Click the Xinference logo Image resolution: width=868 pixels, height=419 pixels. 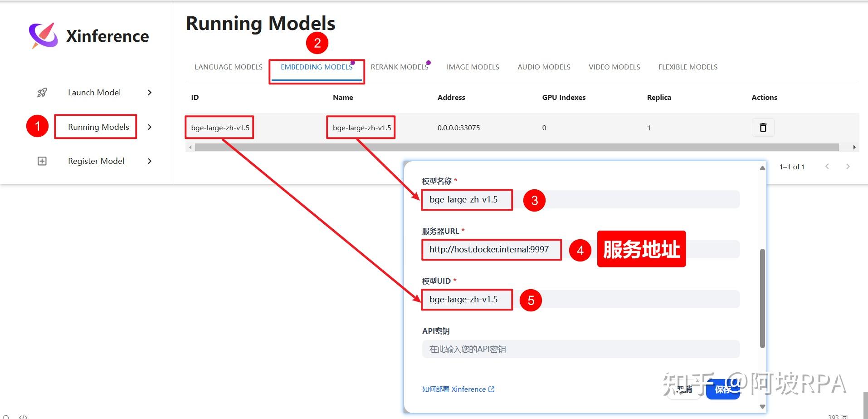point(42,35)
